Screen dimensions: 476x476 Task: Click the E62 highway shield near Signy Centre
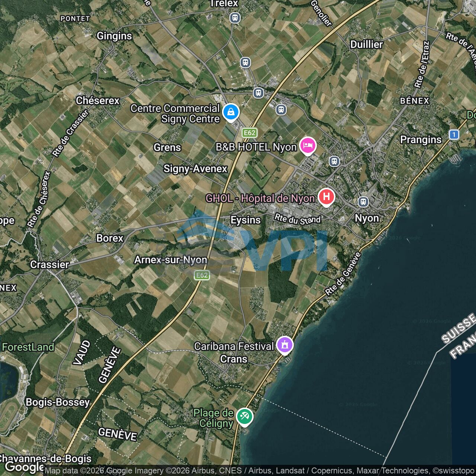click(x=249, y=133)
